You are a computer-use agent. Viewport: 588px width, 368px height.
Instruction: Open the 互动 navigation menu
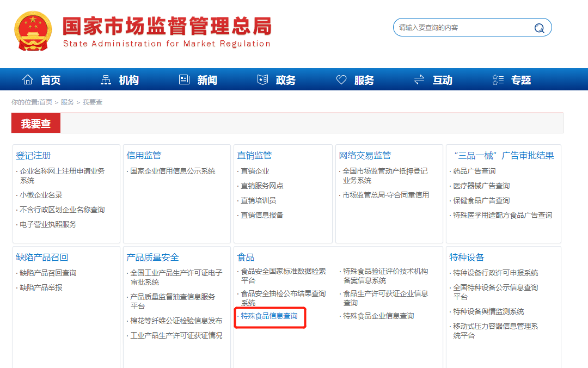coord(442,80)
